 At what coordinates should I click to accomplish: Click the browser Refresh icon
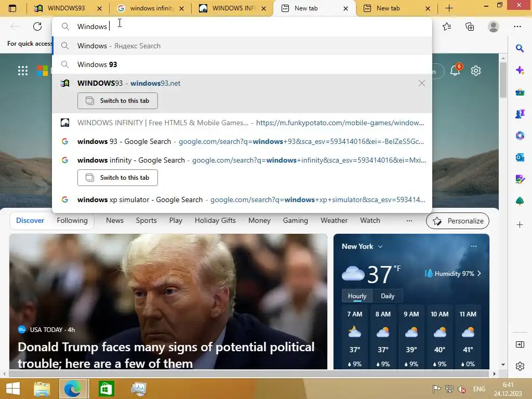click(37, 26)
